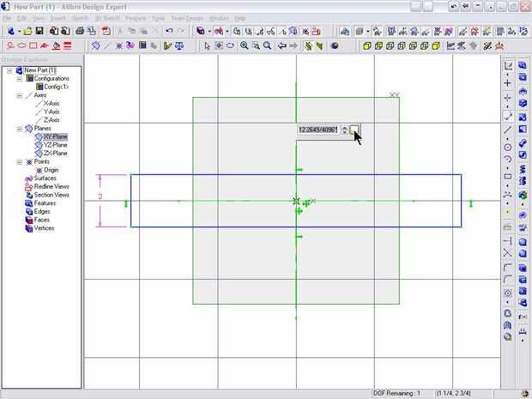
Task: Click the red rectangle annotation icon
Action: 33,45
